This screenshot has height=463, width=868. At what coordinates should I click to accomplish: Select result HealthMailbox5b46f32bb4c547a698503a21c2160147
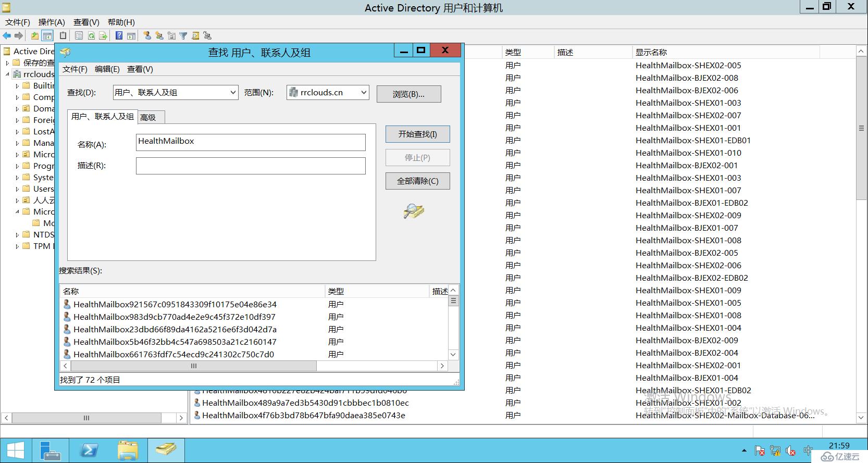pyautogui.click(x=175, y=342)
